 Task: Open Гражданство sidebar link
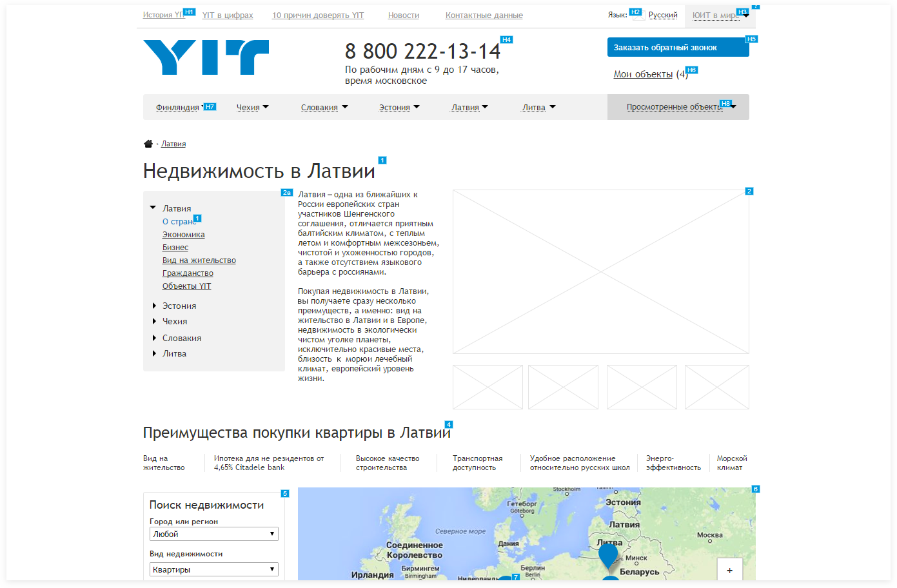coord(188,273)
